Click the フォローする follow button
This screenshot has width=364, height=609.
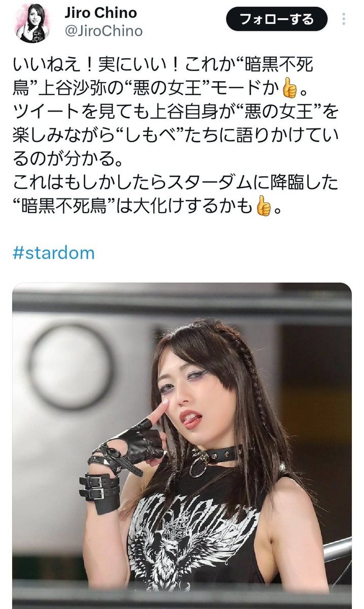276,20
